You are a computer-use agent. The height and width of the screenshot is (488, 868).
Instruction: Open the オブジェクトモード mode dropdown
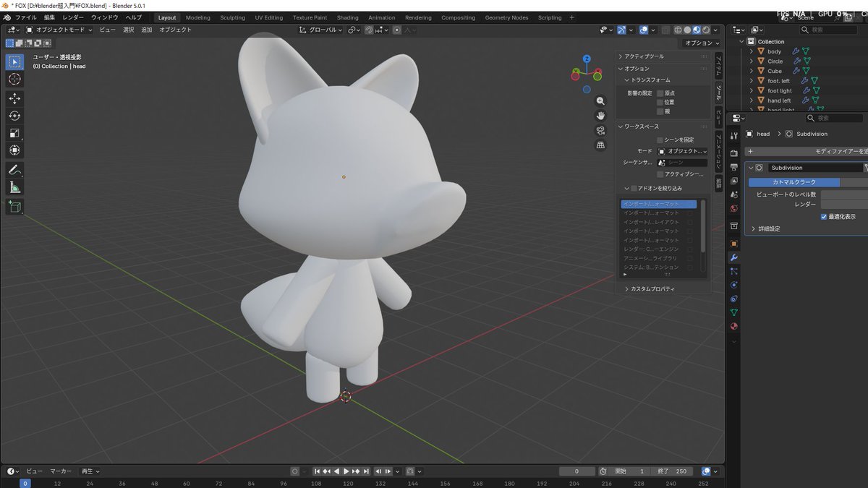pos(59,30)
